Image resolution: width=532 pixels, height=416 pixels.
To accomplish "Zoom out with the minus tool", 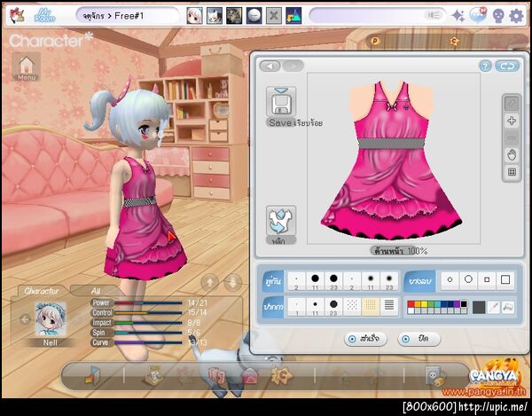I will tap(512, 137).
